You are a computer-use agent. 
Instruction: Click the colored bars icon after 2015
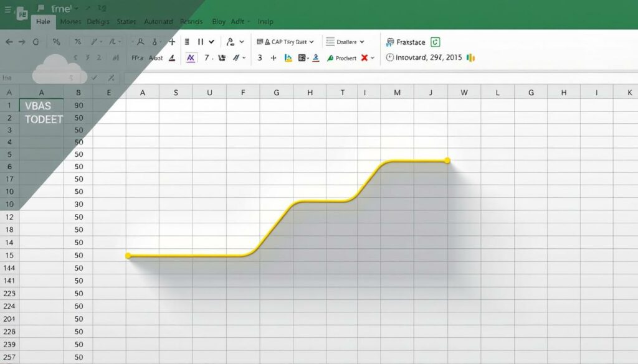click(471, 58)
